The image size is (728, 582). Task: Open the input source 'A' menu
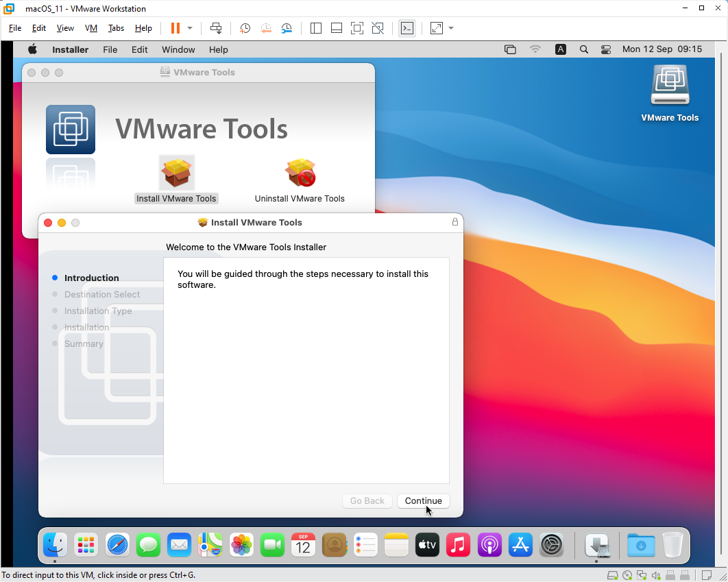coord(560,49)
